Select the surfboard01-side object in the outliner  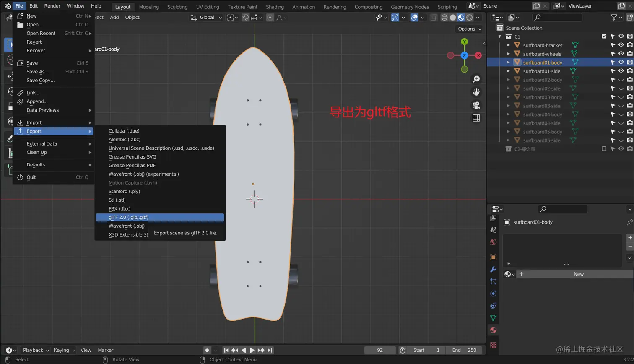[541, 71]
